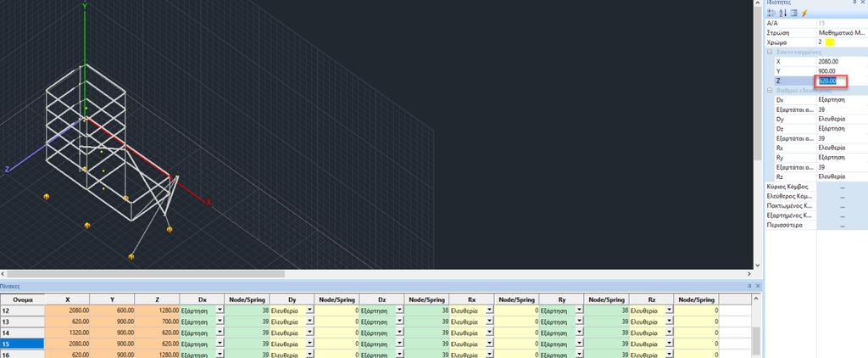This screenshot has height=358, width=868.
Task: Click the Z axis label in viewport
Action: pos(7,169)
